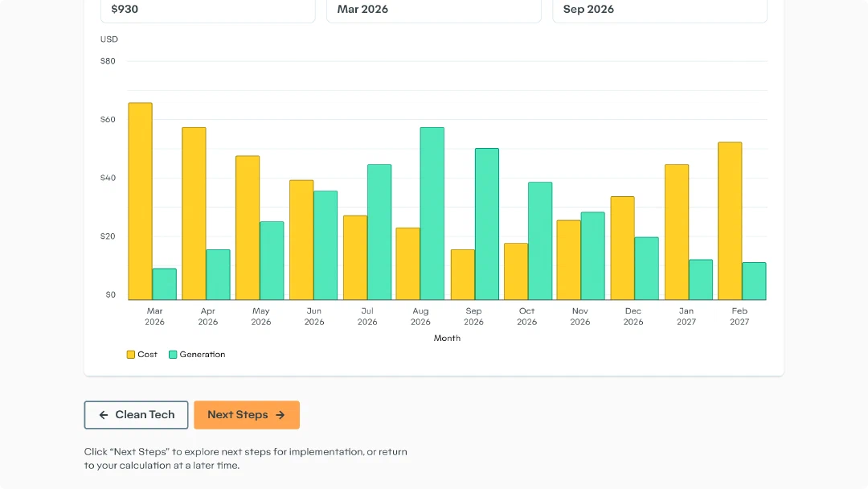Click the Mar 2026 value card
868x489 pixels.
434,10
